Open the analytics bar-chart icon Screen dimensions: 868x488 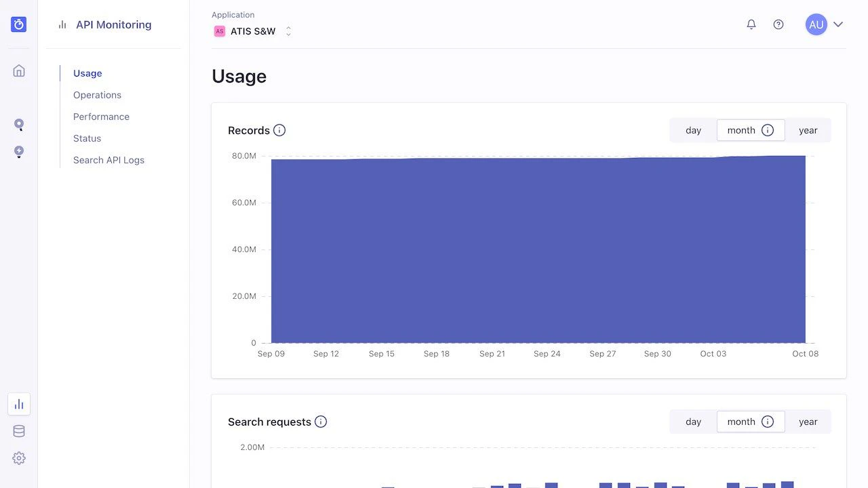tap(18, 404)
